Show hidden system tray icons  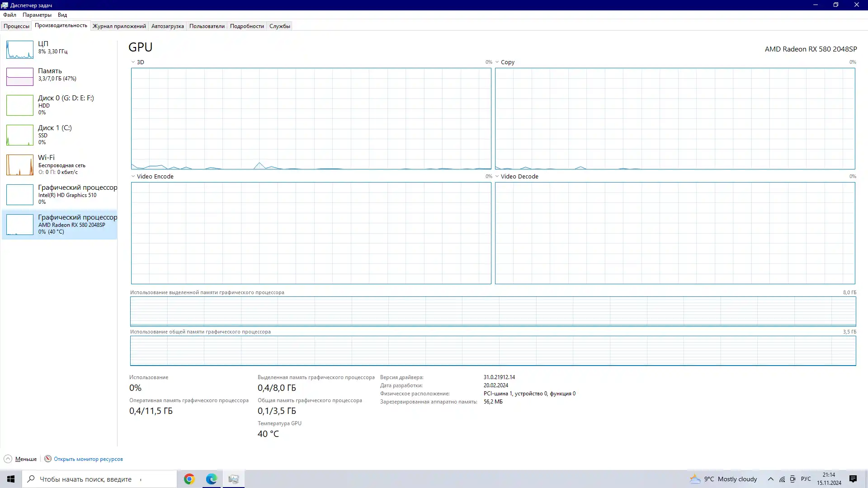771,479
